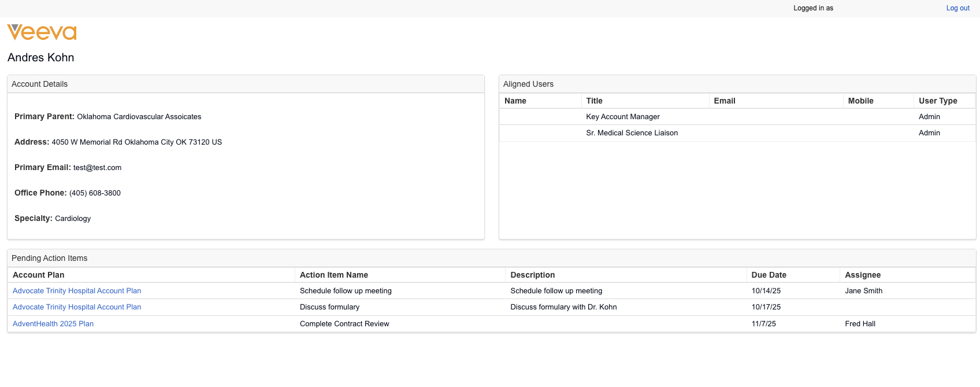This screenshot has height=387, width=980.
Task: Sort by Title column header
Action: pyautogui.click(x=594, y=101)
